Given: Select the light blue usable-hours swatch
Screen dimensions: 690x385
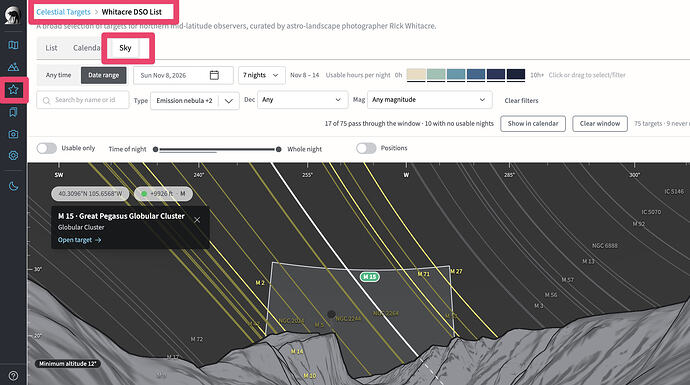Looking at the screenshot, I should pyautogui.click(x=456, y=74).
